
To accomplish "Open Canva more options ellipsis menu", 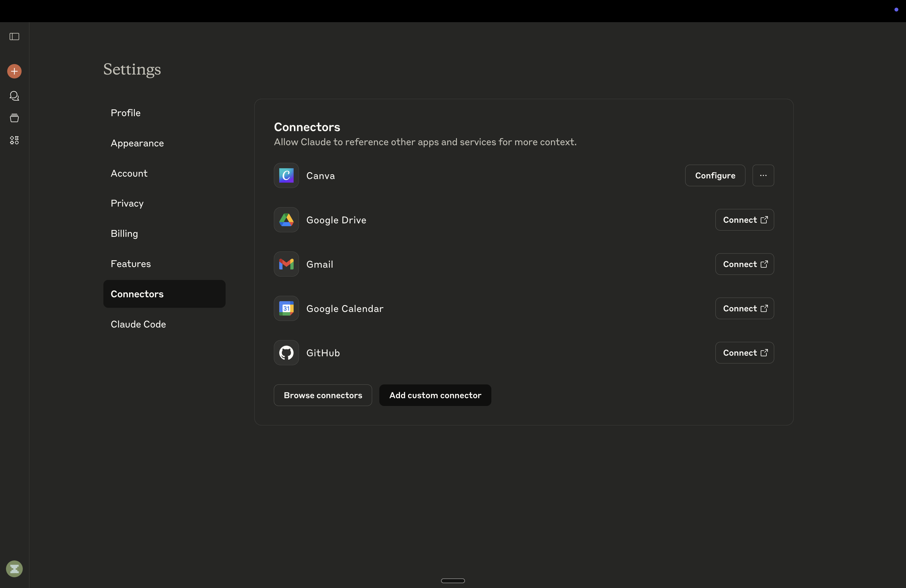I will pos(763,175).
